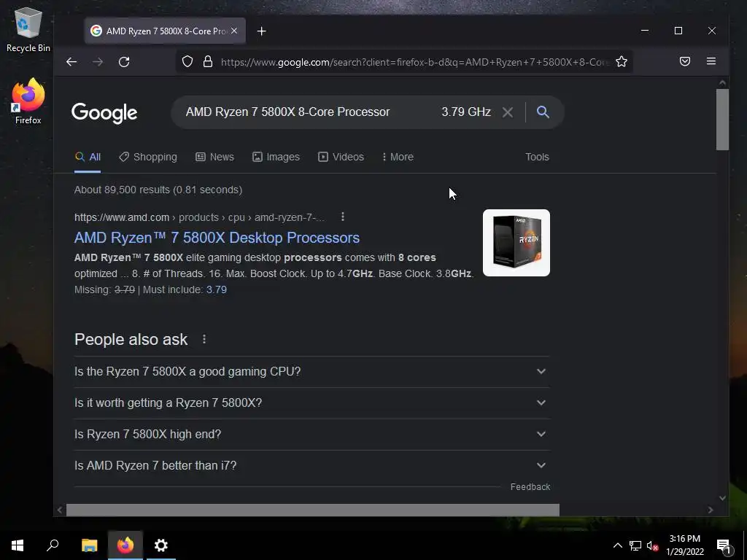This screenshot has height=560, width=747.
Task: Click the disabled forward arrow
Action: [x=98, y=62]
